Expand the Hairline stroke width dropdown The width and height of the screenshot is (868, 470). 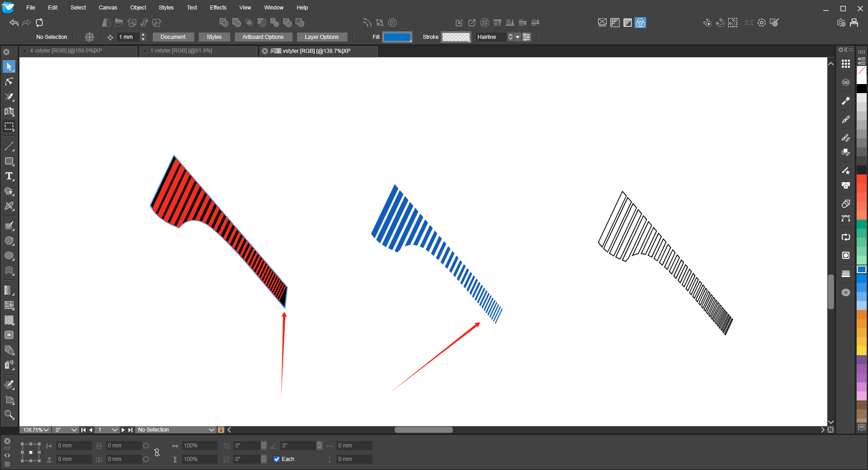(x=517, y=37)
